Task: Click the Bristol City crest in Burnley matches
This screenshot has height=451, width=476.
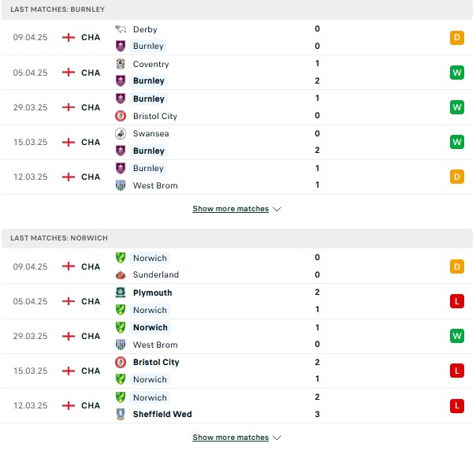Action: (121, 116)
